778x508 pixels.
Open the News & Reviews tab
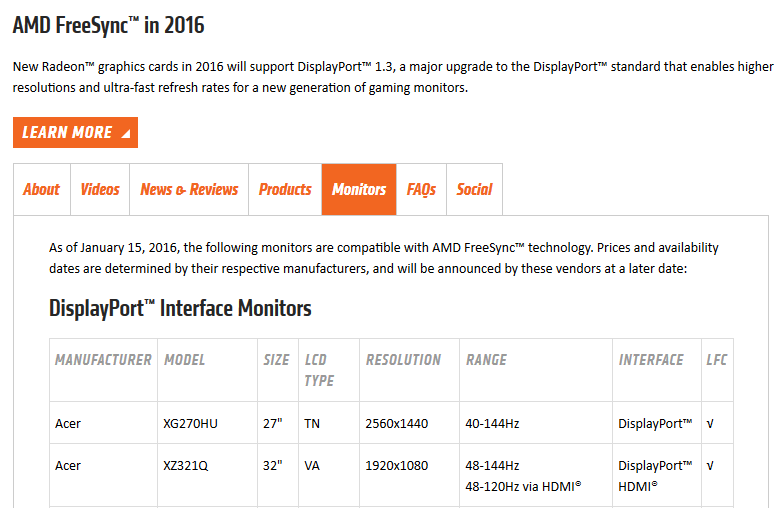(x=189, y=190)
